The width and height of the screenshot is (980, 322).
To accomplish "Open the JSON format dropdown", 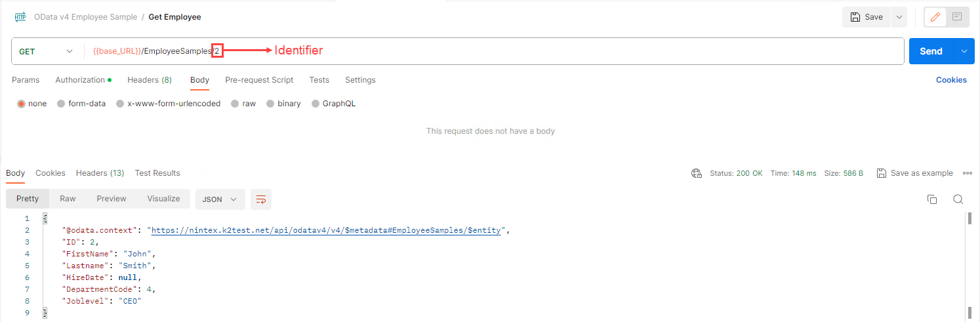I will pyautogui.click(x=220, y=199).
